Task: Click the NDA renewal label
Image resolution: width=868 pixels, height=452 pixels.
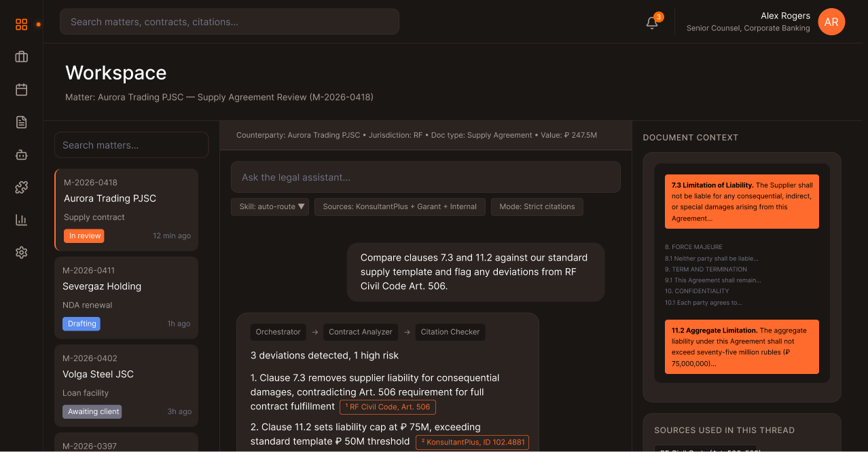Action: pyautogui.click(x=88, y=305)
